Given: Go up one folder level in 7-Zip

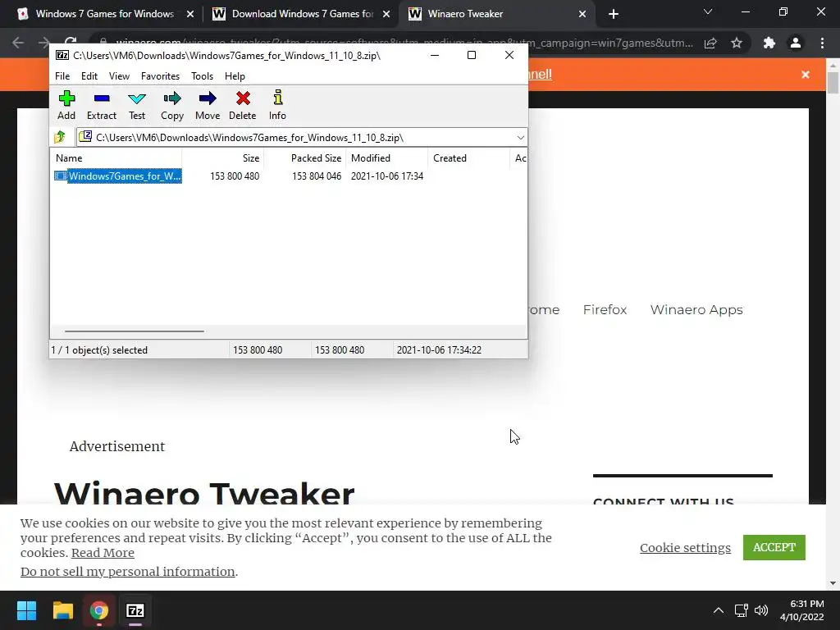Looking at the screenshot, I should (60, 137).
